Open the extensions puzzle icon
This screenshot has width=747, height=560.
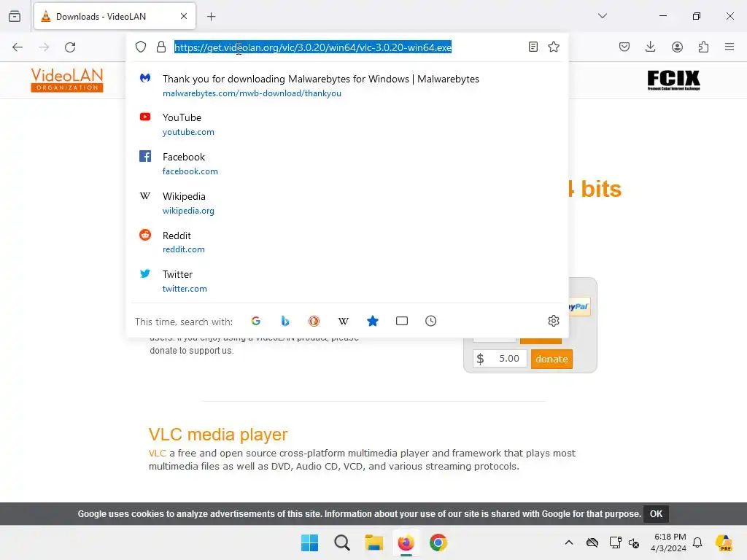(703, 47)
